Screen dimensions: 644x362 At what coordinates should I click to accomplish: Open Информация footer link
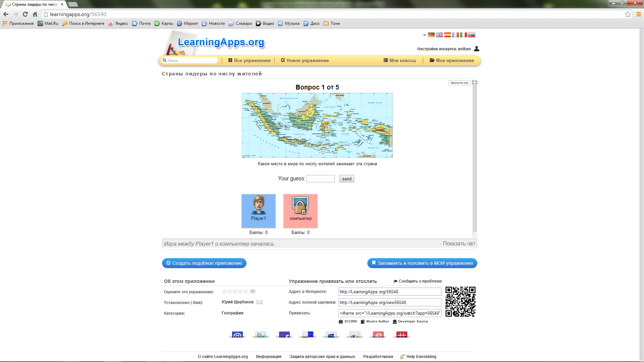click(x=269, y=357)
